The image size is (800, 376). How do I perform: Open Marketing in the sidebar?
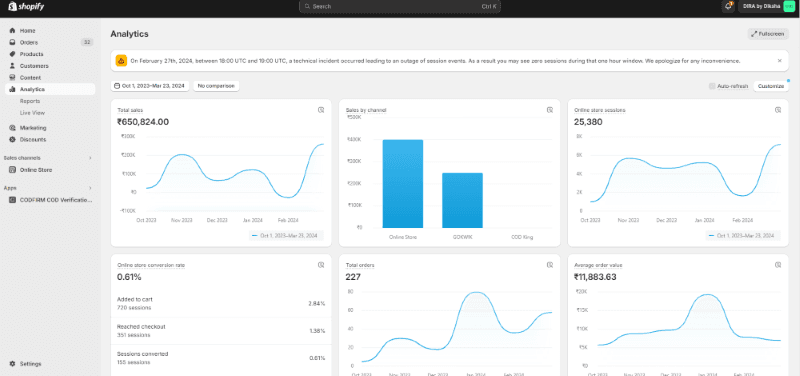point(33,128)
